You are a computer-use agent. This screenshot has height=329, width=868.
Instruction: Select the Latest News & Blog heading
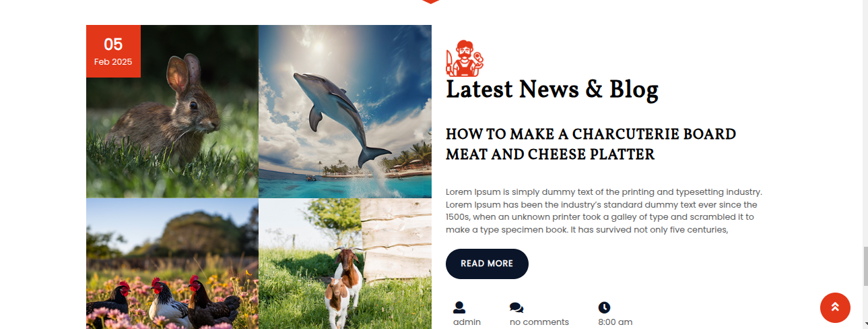(552, 90)
